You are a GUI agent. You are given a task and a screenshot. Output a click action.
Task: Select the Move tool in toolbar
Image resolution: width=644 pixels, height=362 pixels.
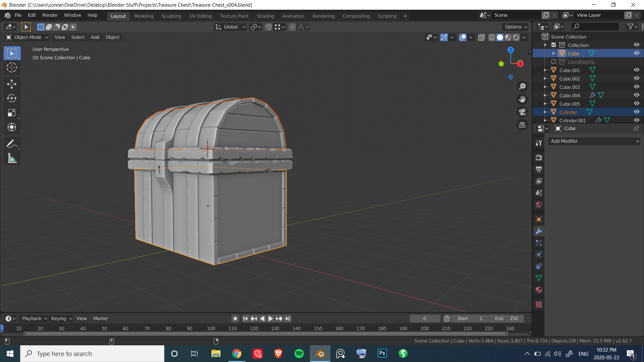tap(12, 84)
